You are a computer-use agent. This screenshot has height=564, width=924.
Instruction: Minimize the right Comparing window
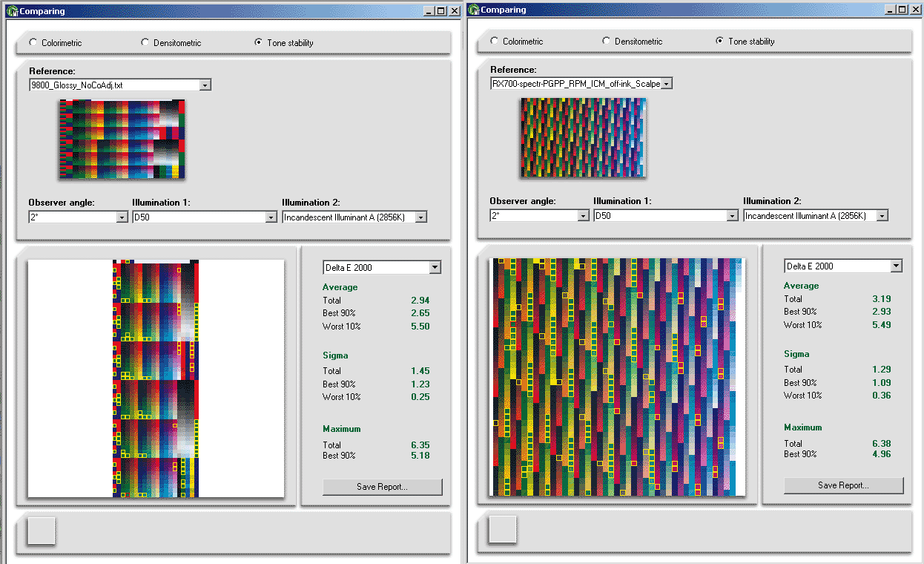(x=891, y=10)
